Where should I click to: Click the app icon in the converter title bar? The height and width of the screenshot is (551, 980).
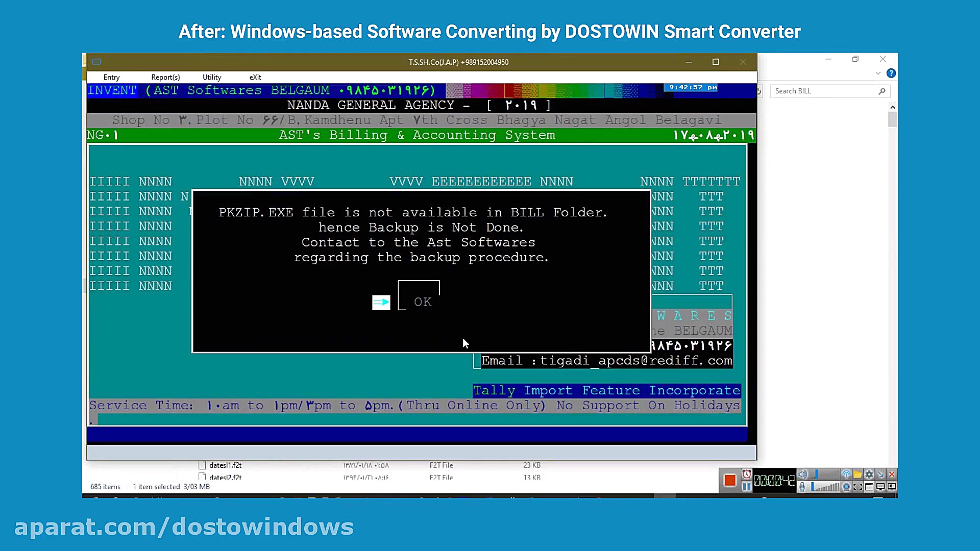point(96,62)
